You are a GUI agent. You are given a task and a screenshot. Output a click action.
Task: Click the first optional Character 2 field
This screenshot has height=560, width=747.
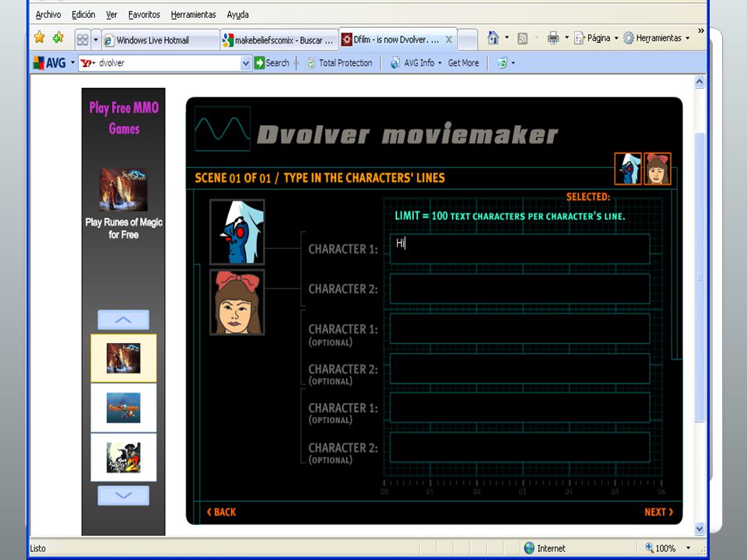[520, 369]
